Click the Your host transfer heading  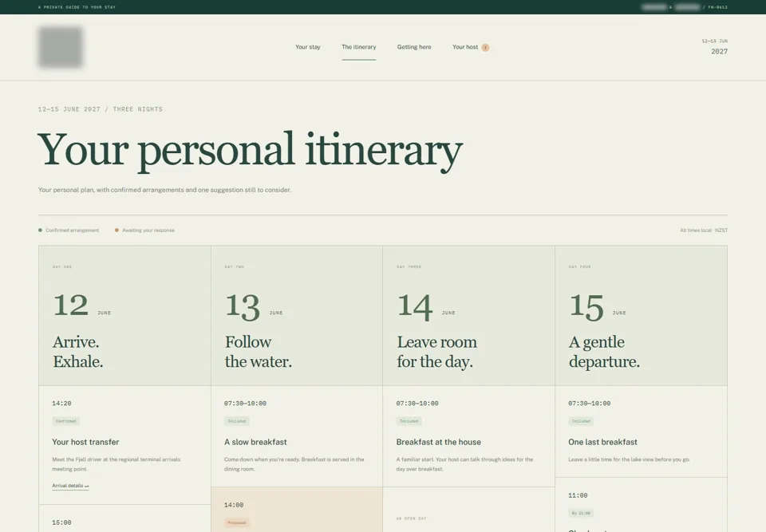coord(85,442)
